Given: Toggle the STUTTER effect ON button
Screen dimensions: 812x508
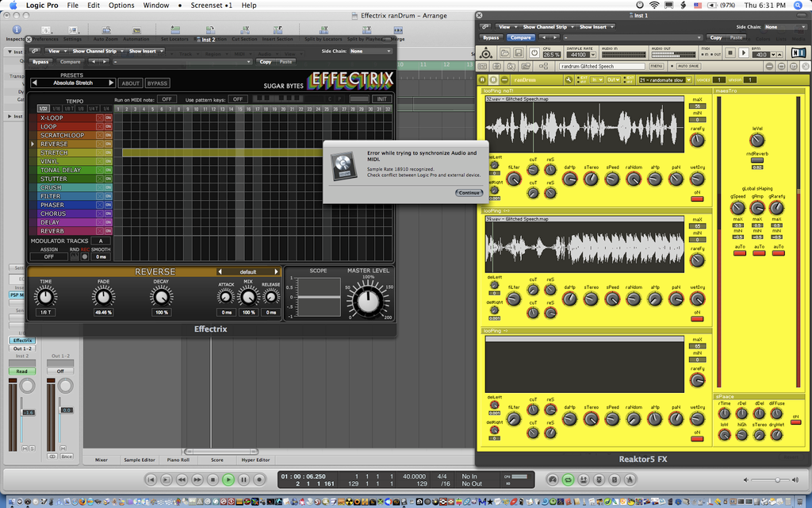Looking at the screenshot, I should pos(108,179).
